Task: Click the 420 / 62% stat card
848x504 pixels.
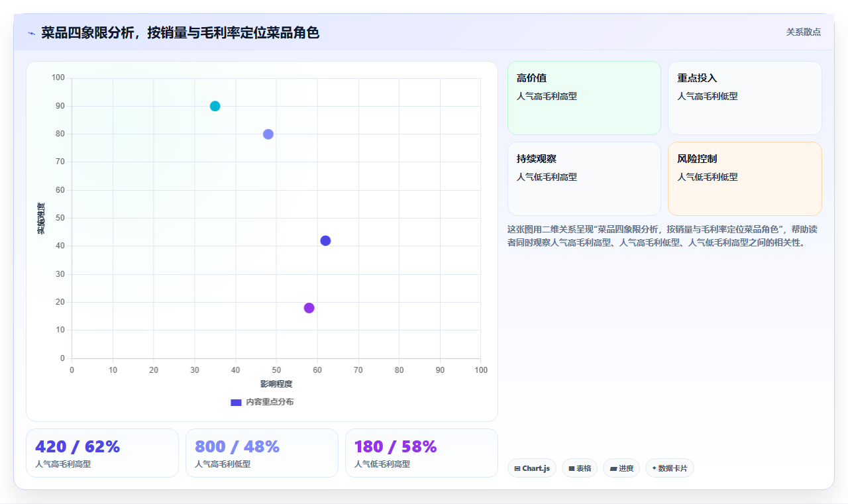Action: 102,453
